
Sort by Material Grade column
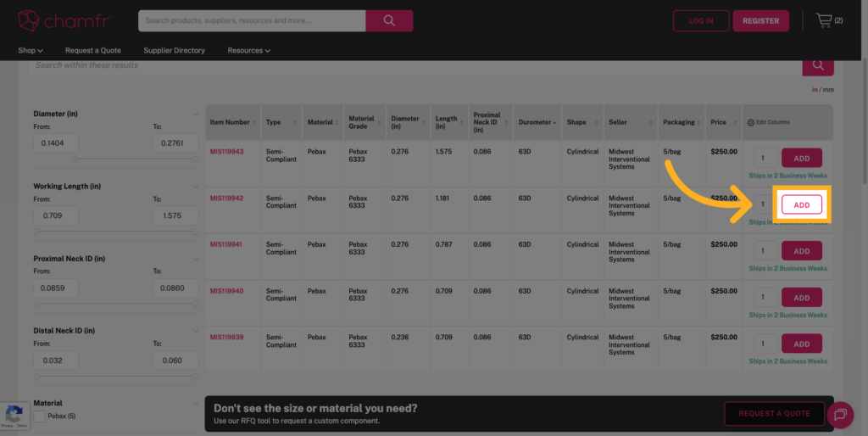[x=364, y=122]
